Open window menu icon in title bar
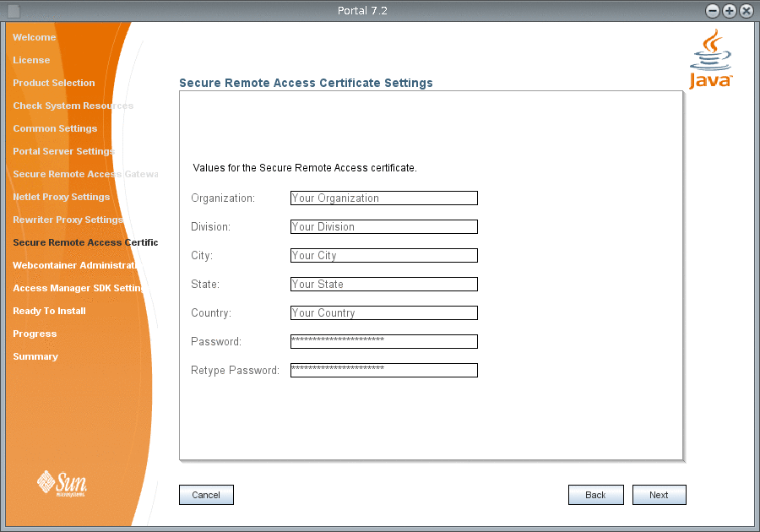The image size is (760, 532). (14, 11)
